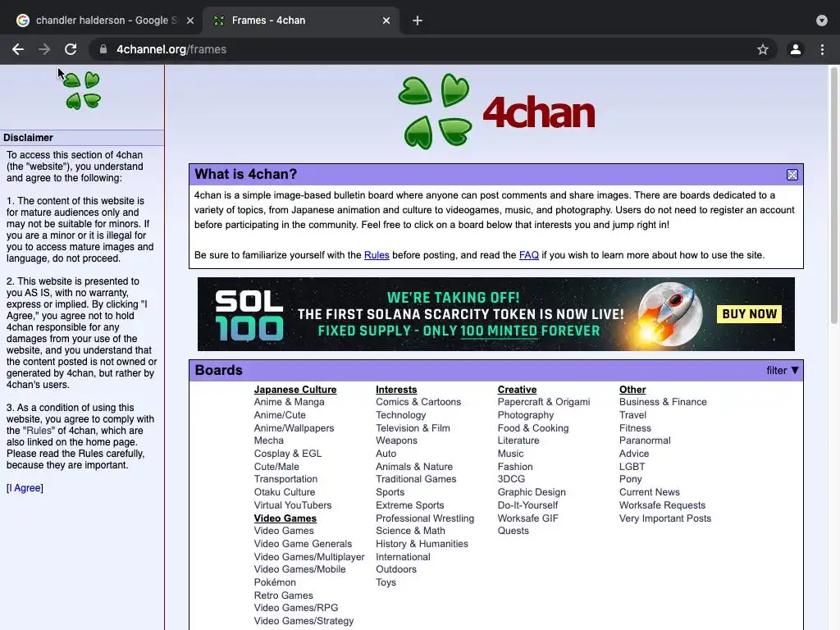The image size is (840, 630).
Task: Open the Virtual YouTubers board
Action: [293, 505]
